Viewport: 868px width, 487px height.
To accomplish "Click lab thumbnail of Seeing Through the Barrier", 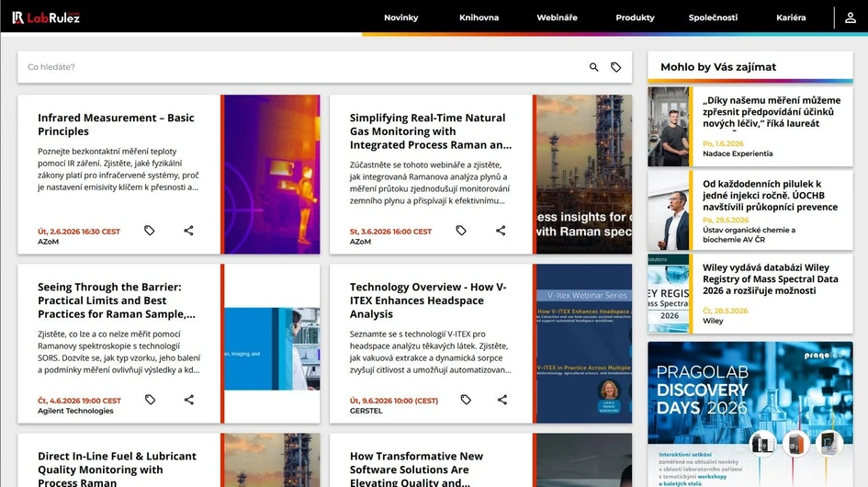I will click(272, 349).
